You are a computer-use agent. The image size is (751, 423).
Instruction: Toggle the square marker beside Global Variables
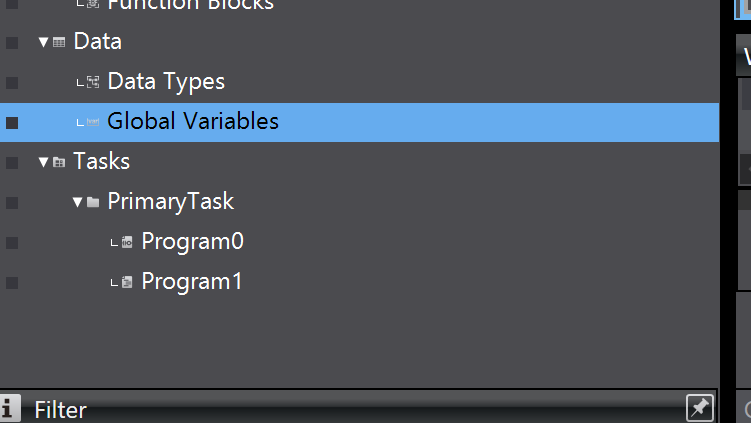tap(12, 122)
